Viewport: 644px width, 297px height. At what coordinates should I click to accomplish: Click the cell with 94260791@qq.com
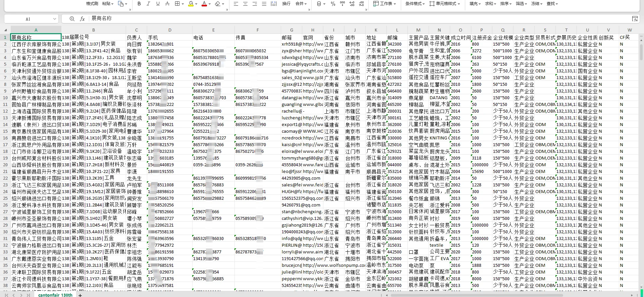291,205
